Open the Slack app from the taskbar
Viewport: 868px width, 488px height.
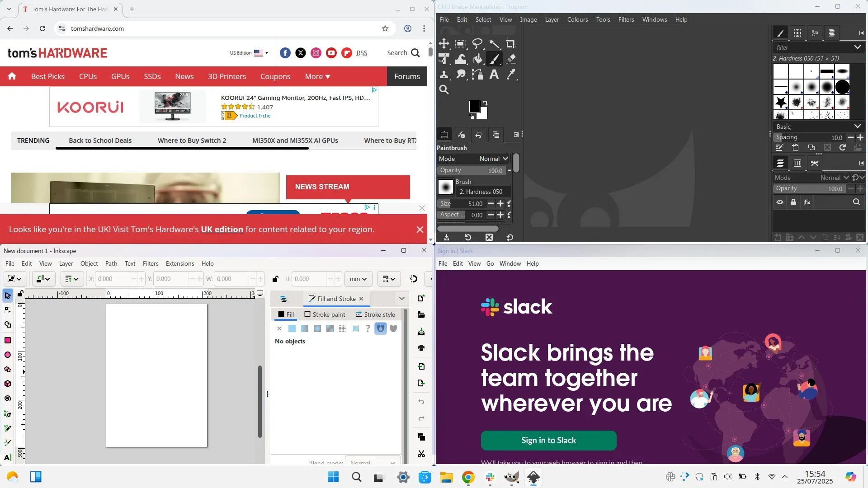490,477
